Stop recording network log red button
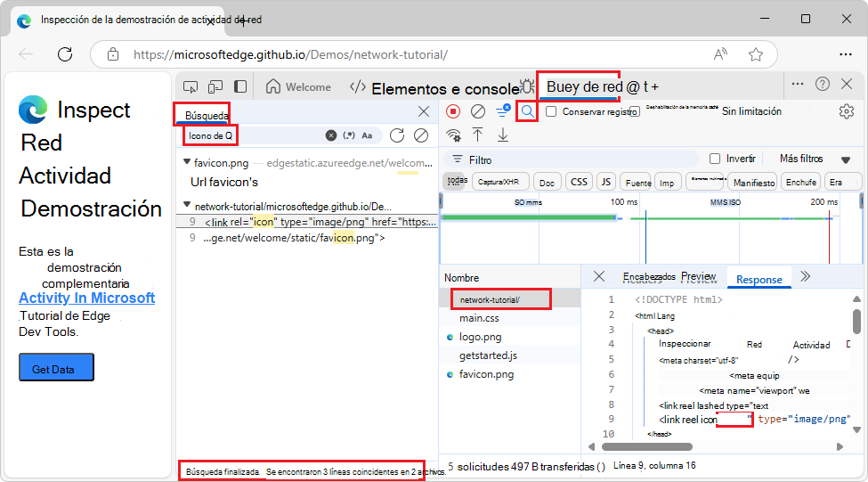This screenshot has width=868, height=482. tap(453, 111)
